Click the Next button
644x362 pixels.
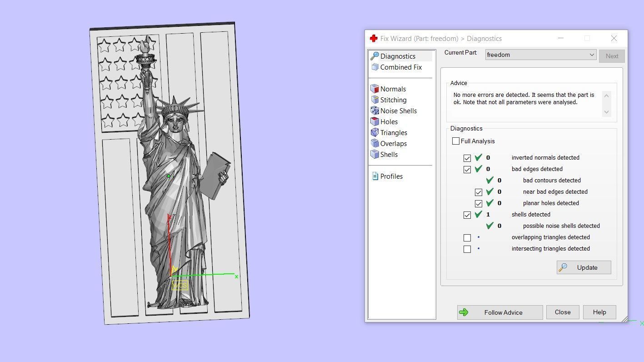[x=612, y=56]
